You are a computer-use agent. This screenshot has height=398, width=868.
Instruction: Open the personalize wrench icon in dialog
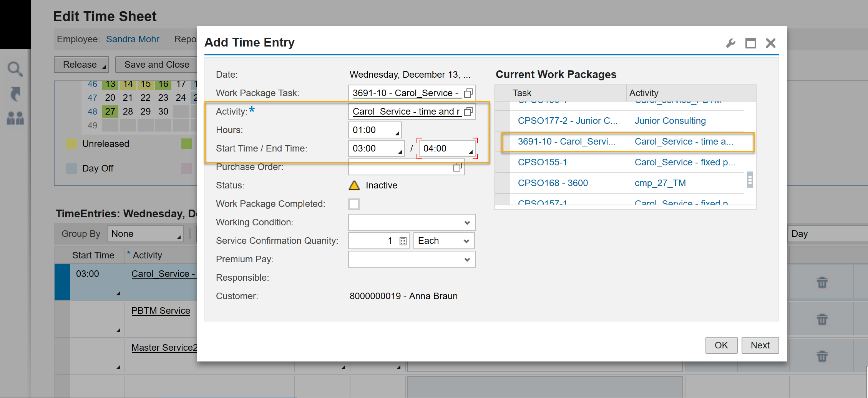point(731,43)
